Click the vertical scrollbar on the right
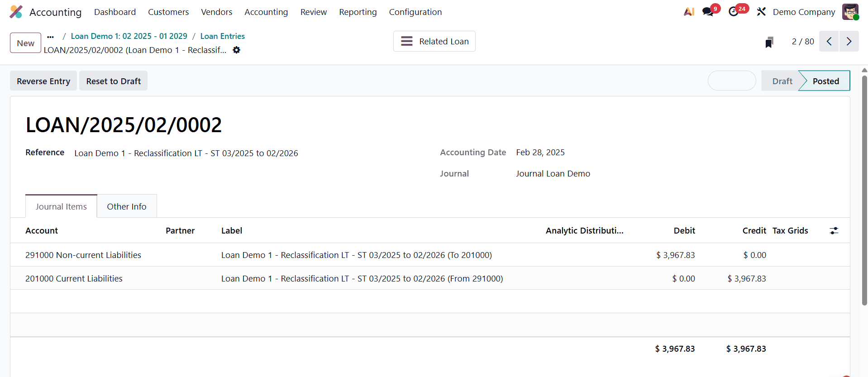This screenshot has width=868, height=377. [x=864, y=190]
